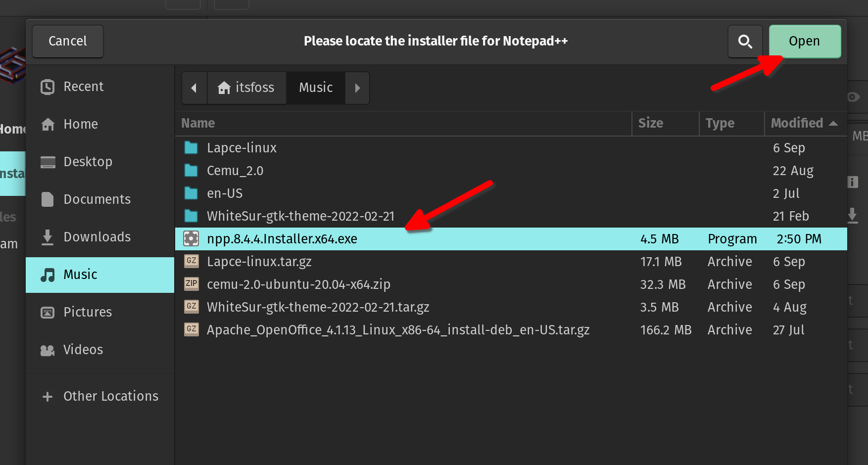The width and height of the screenshot is (868, 465).
Task: Open Documents in sidebar
Action: 100,199
